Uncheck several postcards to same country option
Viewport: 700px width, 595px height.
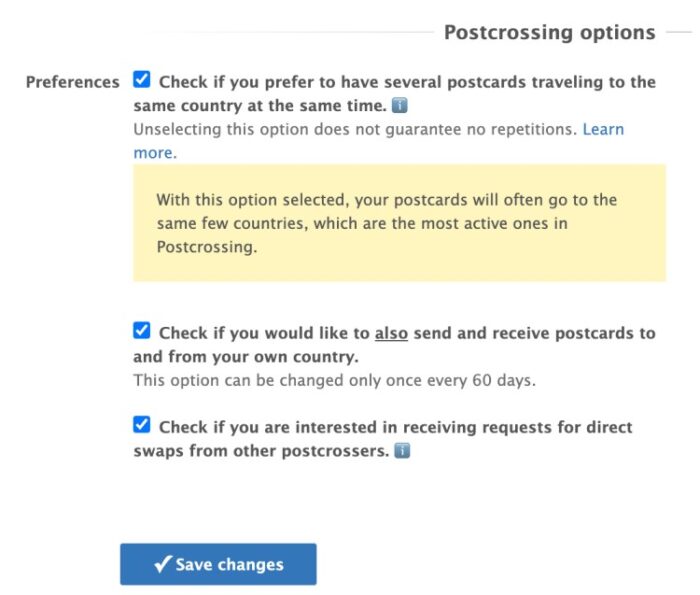[142, 80]
